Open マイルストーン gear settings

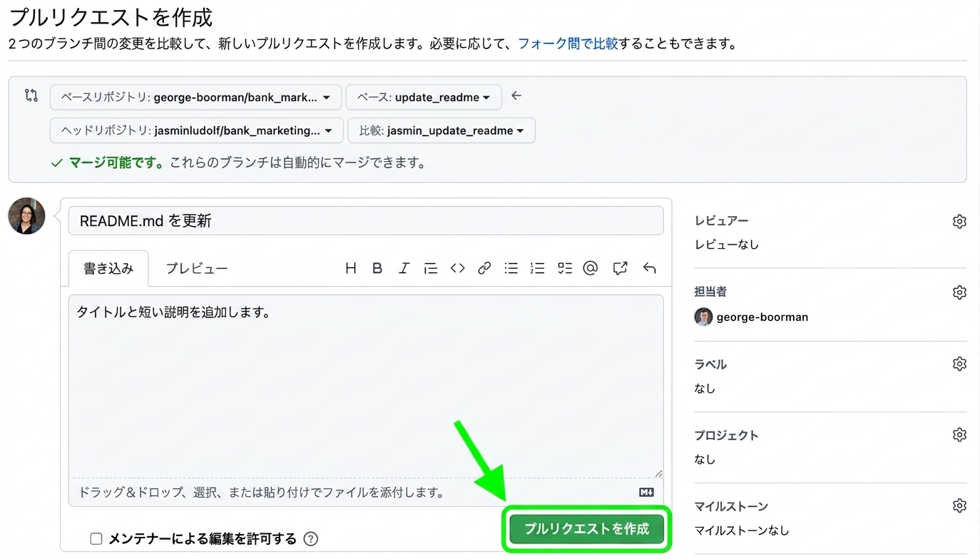coord(959,506)
